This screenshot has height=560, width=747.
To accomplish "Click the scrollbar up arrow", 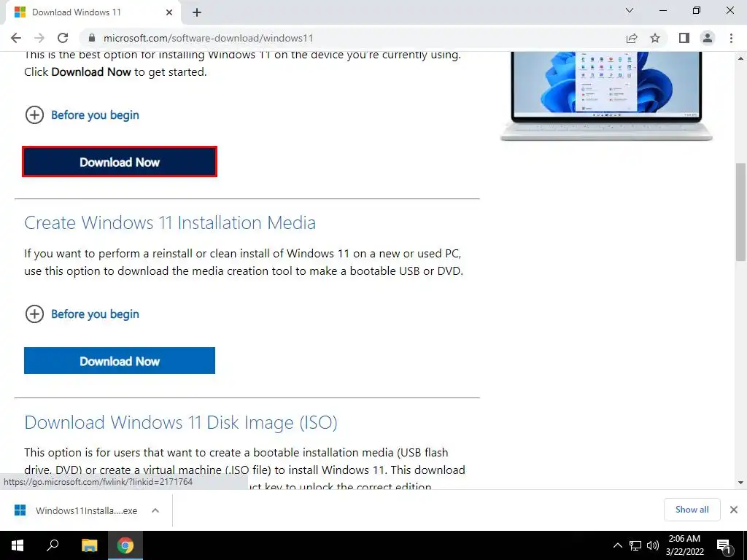I will pyautogui.click(x=740, y=58).
